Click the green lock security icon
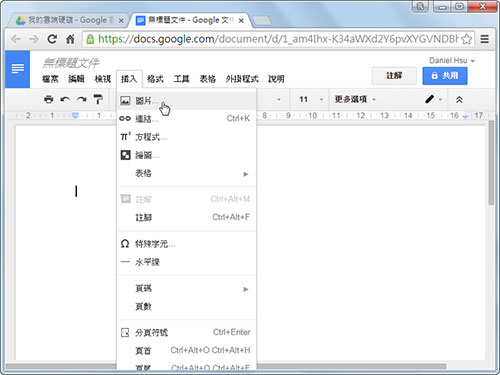Viewport: 500px width, 375px height. point(90,39)
